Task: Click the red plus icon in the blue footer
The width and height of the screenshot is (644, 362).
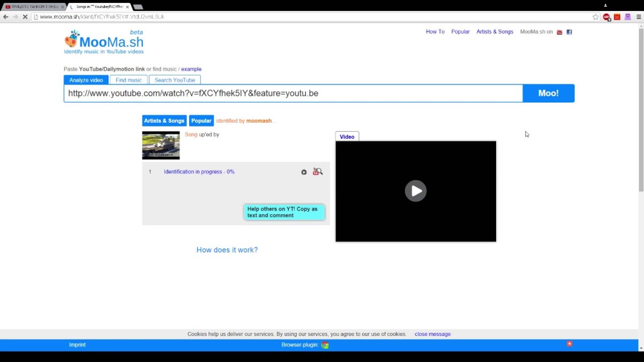Action: coord(570,344)
